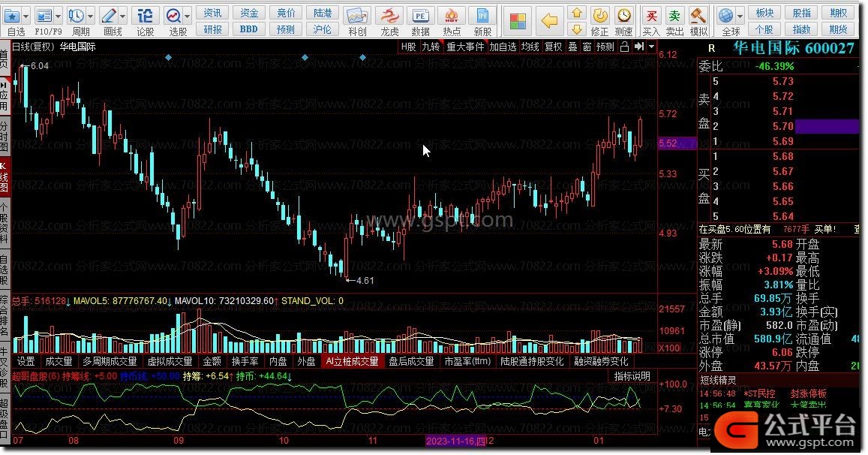Open the 股指 toolbar button

click(x=801, y=13)
